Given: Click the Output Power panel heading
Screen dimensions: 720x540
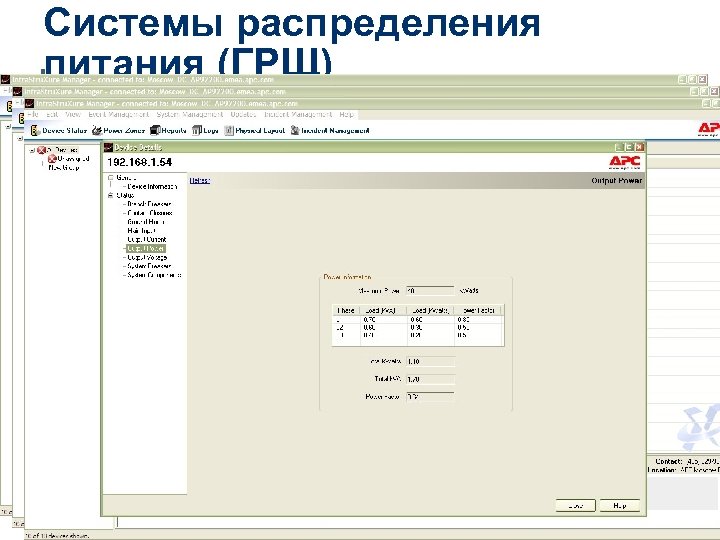Looking at the screenshot, I should [x=616, y=180].
